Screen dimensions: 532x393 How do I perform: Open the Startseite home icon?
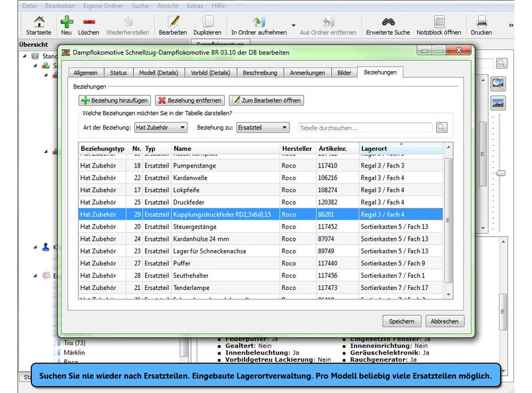coord(39,22)
